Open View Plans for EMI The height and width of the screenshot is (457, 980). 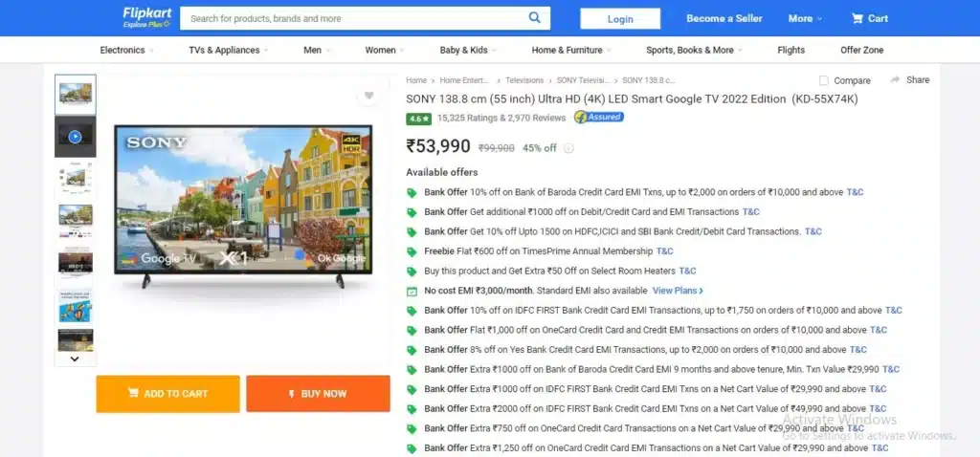tap(678, 291)
